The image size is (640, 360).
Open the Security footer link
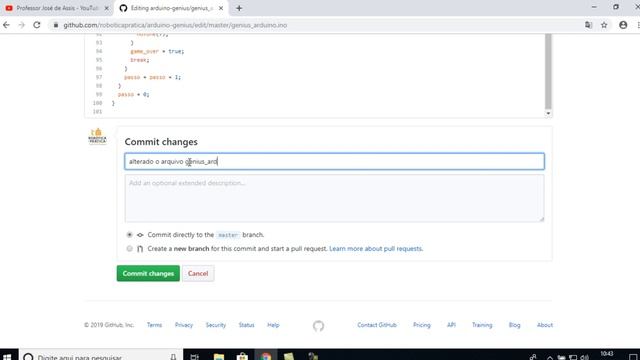click(216, 325)
